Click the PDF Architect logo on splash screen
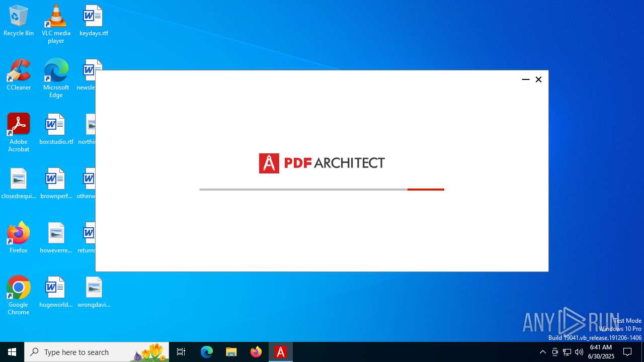The image size is (644, 362). pos(322,163)
